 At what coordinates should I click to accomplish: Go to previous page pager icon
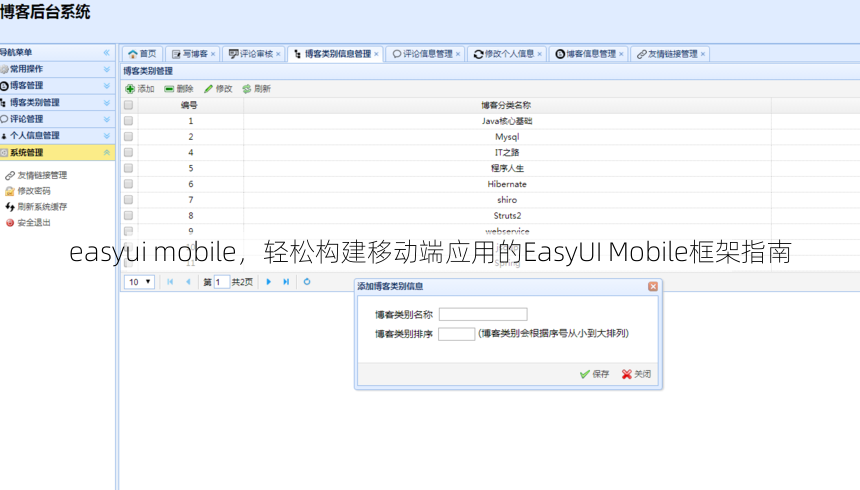point(188,281)
